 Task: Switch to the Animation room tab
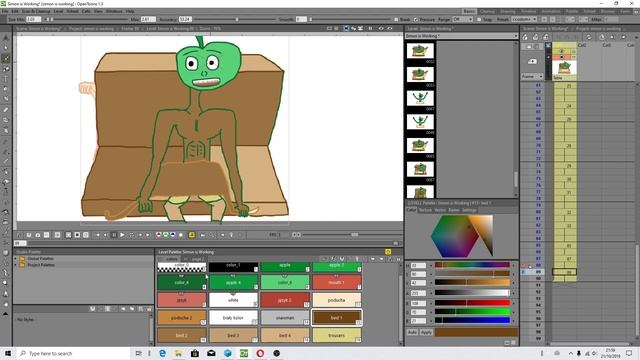click(551, 11)
